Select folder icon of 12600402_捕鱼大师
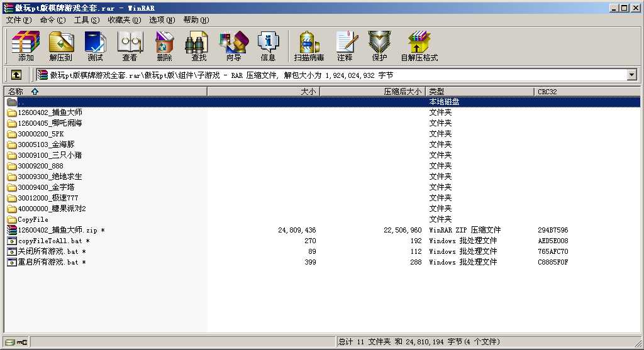This screenshot has width=644, height=350. pos(11,112)
